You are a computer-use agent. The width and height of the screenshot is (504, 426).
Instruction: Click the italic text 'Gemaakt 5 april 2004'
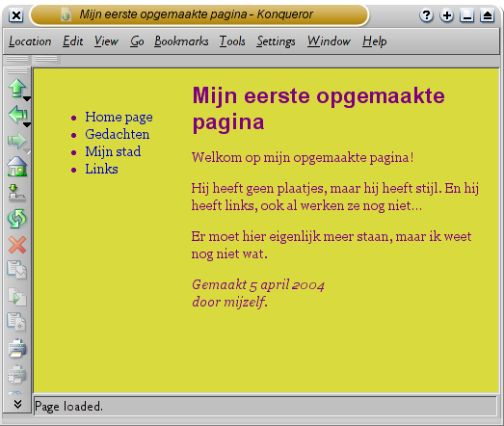point(258,285)
